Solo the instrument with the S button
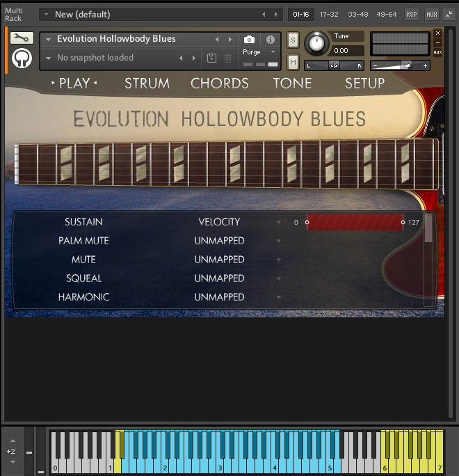Screen dimensions: 459x476 coord(293,40)
